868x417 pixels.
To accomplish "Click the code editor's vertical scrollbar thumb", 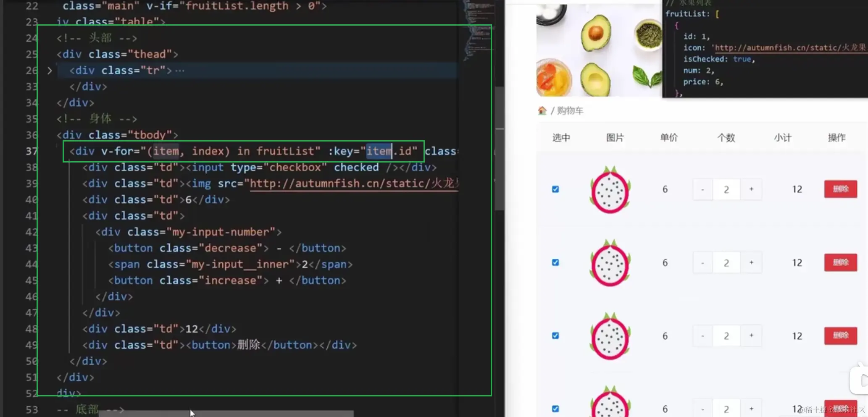I will 500,148.
